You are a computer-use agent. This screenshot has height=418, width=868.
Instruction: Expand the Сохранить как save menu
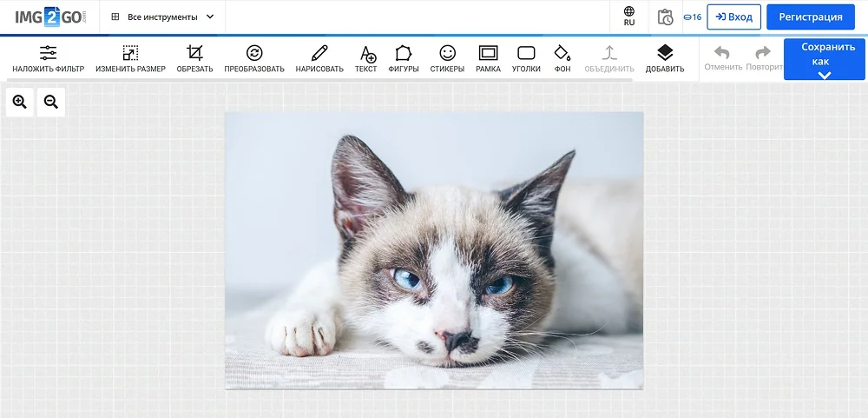[824, 60]
